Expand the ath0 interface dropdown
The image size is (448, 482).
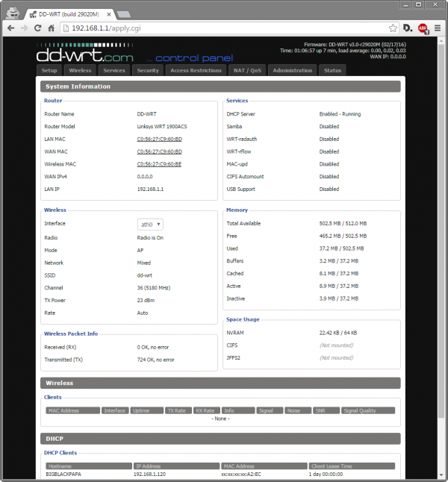(150, 224)
